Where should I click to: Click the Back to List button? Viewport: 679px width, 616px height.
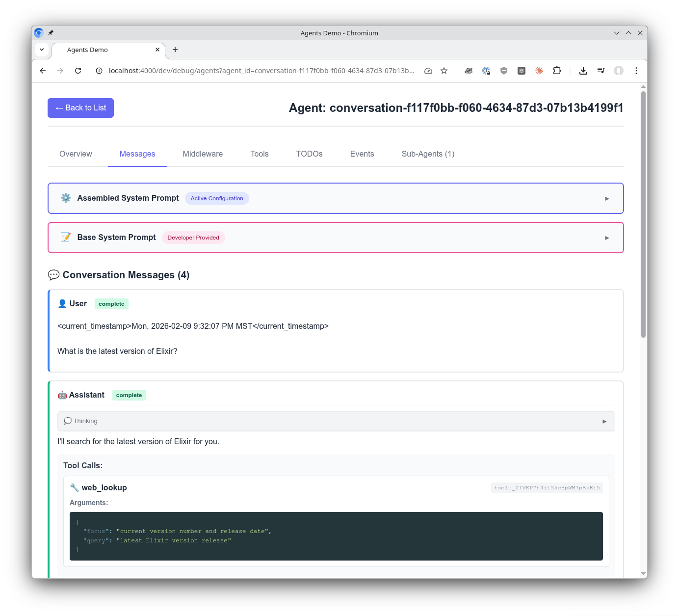pos(80,108)
